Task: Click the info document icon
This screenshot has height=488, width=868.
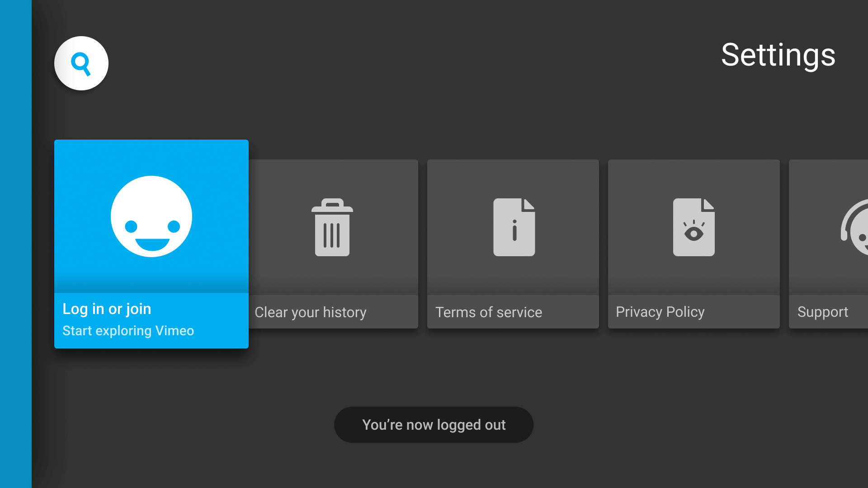Action: point(514,227)
